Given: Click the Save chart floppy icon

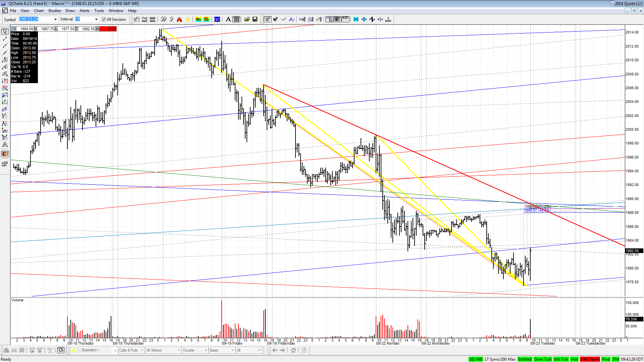Looking at the screenshot, I should [255, 19].
